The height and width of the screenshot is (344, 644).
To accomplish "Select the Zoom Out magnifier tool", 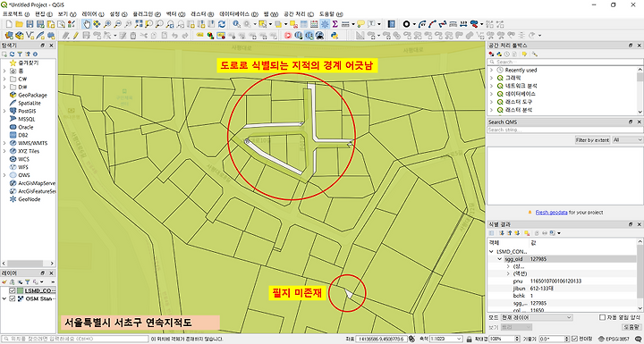I will coord(118,24).
